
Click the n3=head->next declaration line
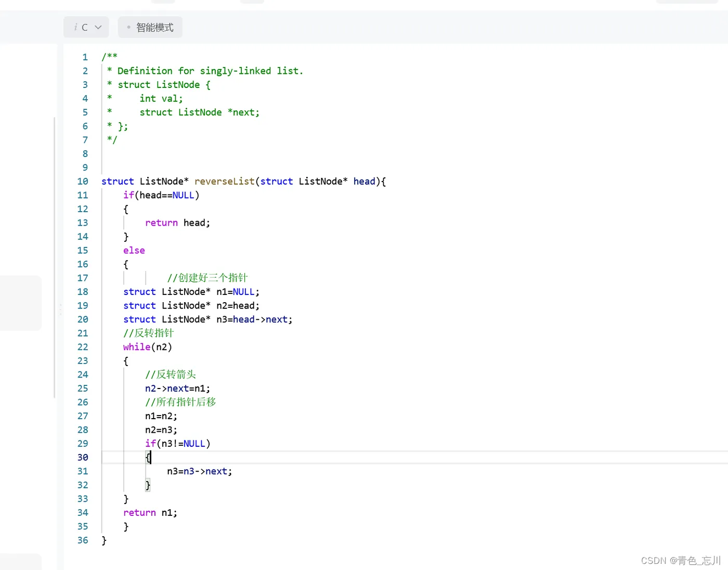click(208, 319)
